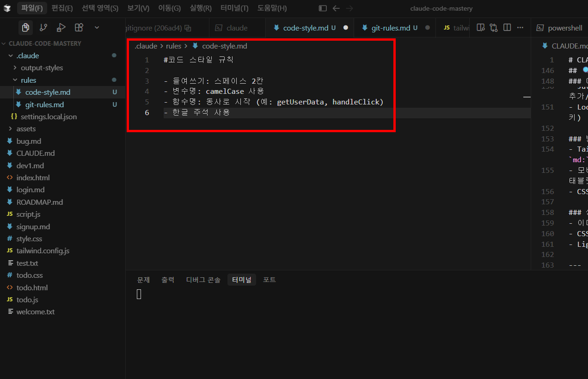Switch to 디버그 콘솔 panel tab
The width and height of the screenshot is (588, 379).
click(x=203, y=280)
